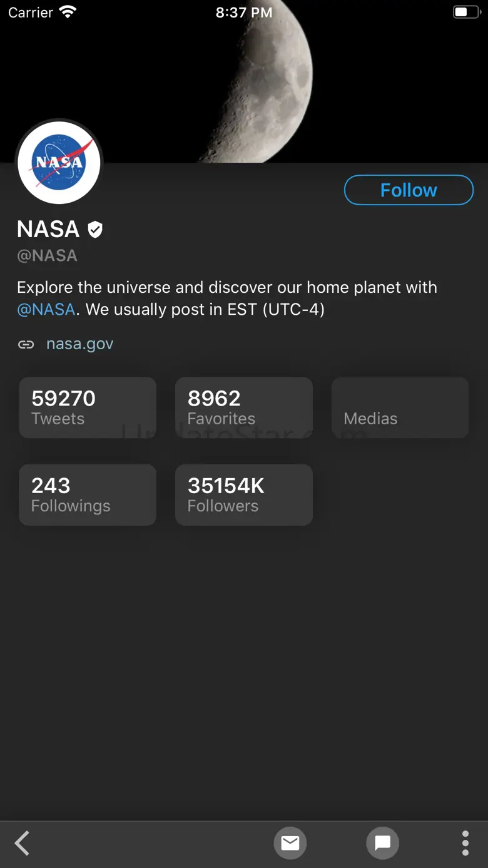
Task: View the 35154K Followers list
Action: point(244,494)
